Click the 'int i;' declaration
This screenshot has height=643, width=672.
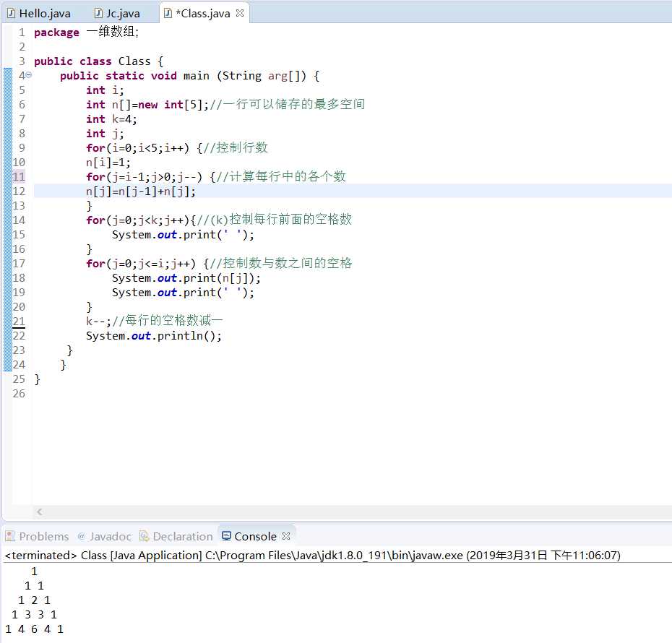(105, 90)
